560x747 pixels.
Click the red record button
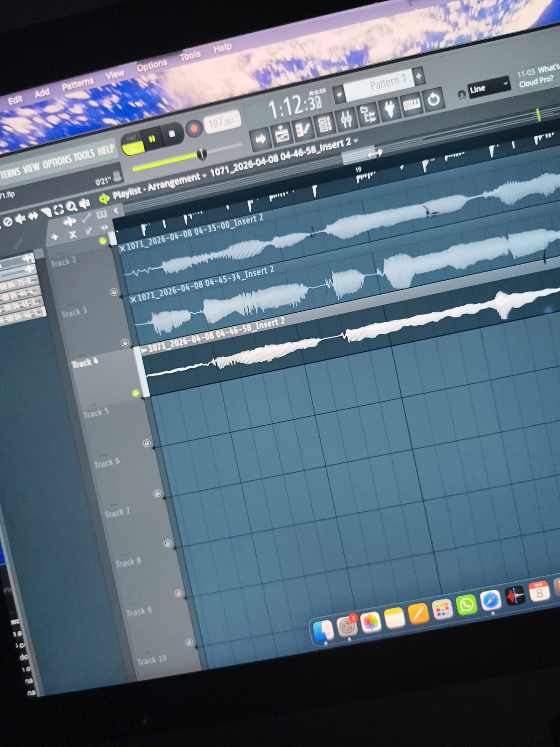pyautogui.click(x=193, y=128)
